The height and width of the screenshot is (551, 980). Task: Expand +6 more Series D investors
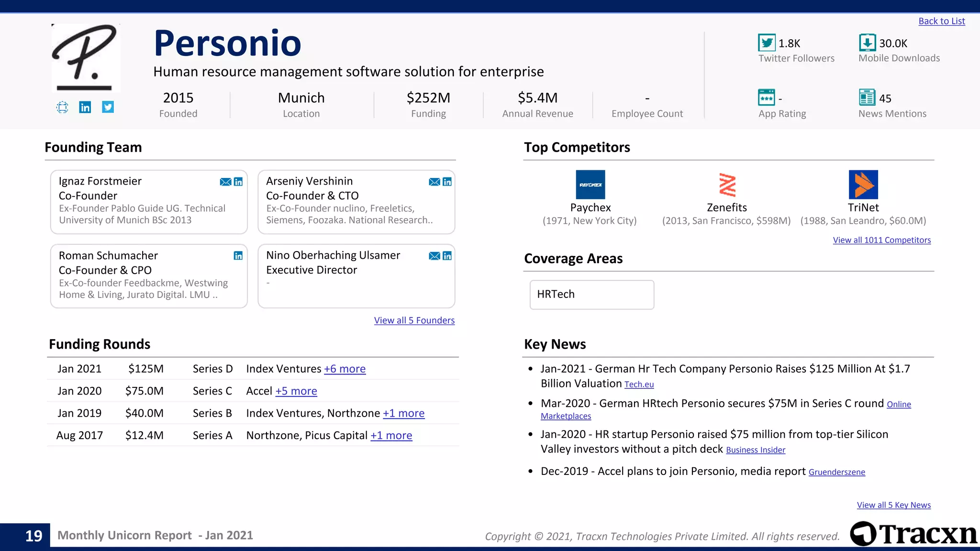[x=345, y=369]
